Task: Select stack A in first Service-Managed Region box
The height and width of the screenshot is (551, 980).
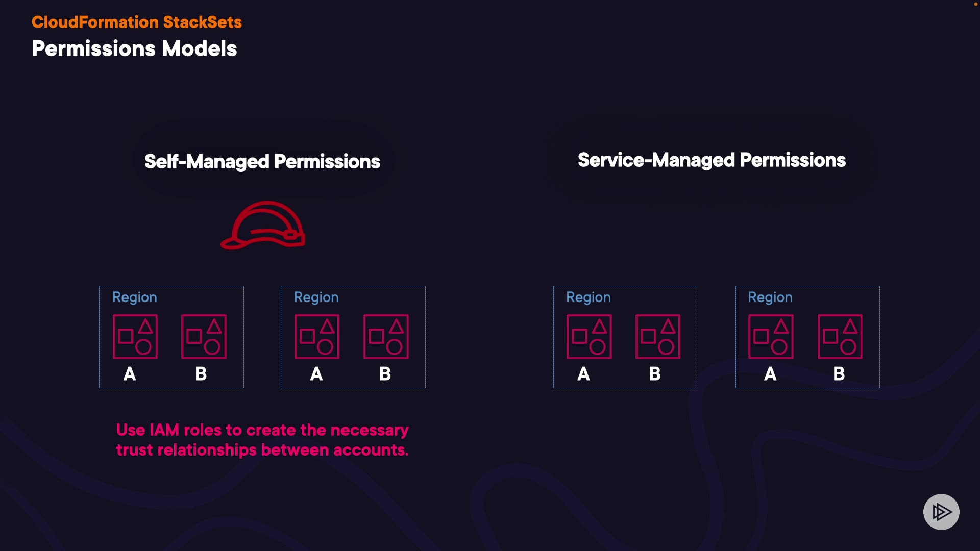Action: 589,337
